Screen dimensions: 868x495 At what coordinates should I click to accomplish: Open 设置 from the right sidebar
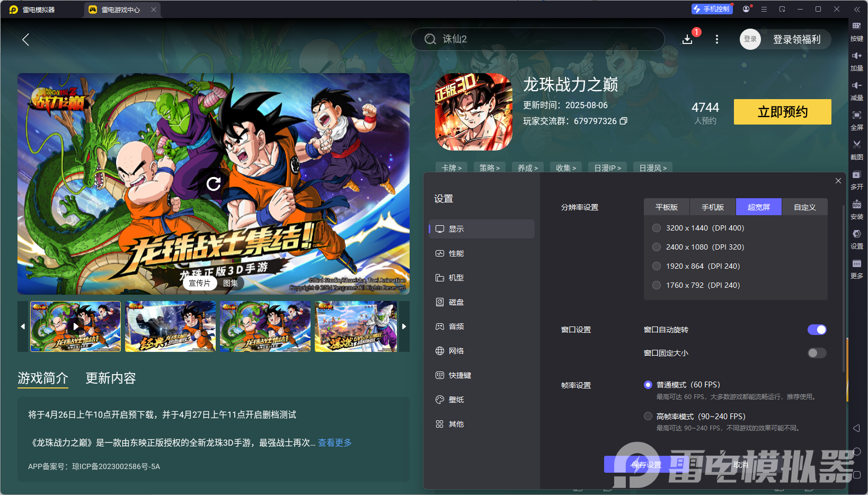click(x=856, y=239)
